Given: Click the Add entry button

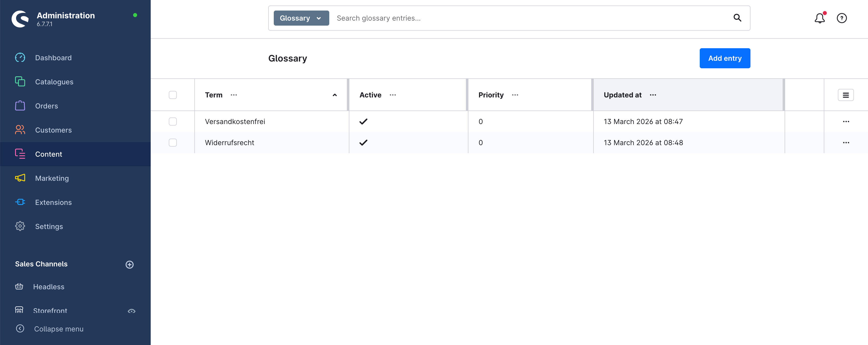Looking at the screenshot, I should pos(724,58).
